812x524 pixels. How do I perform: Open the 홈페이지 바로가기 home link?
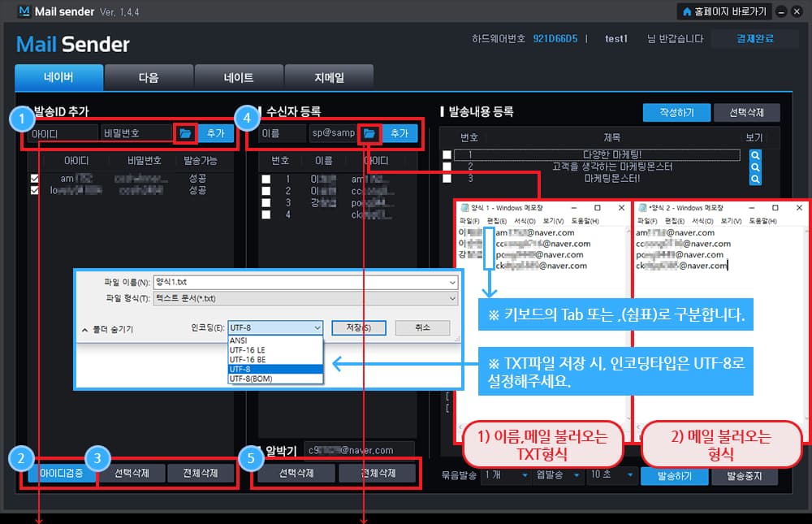point(724,11)
